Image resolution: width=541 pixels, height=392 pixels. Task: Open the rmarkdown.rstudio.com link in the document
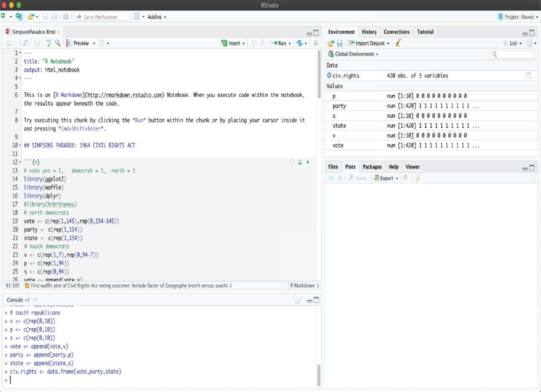(x=125, y=95)
